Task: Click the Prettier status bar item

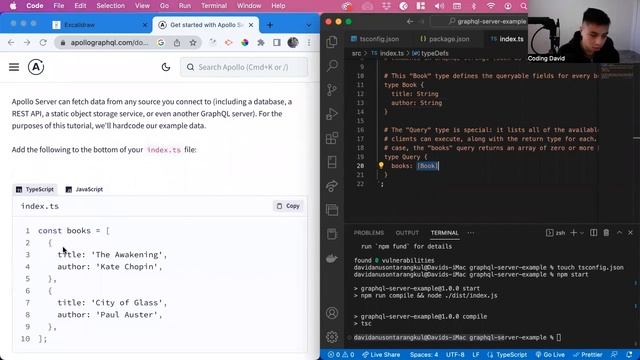Action: tap(588, 355)
